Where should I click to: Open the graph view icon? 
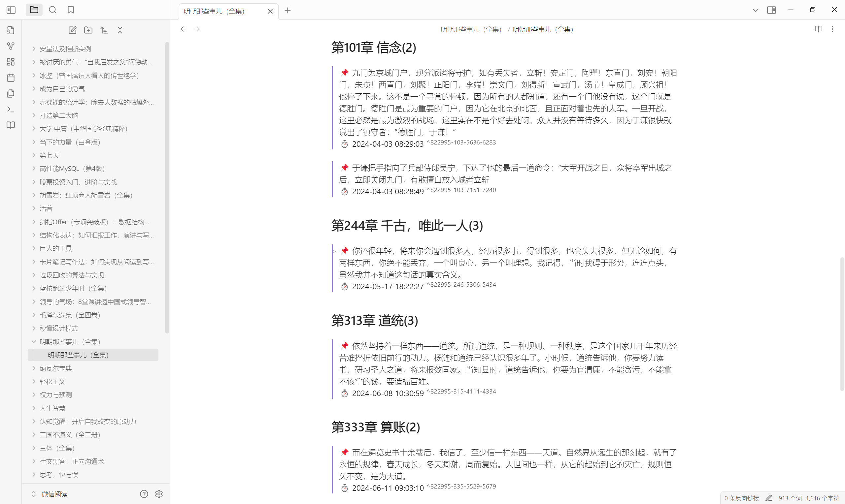point(11,46)
